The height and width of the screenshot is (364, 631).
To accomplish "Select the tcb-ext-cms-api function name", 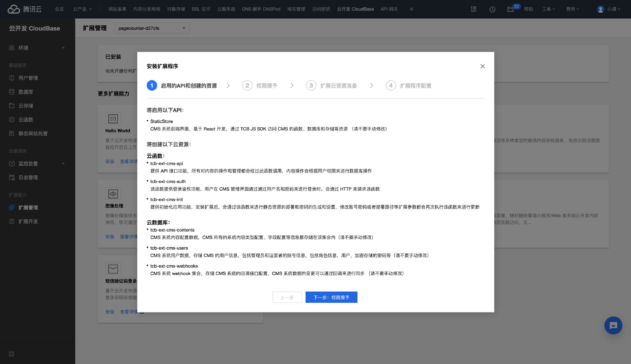I will (167, 163).
